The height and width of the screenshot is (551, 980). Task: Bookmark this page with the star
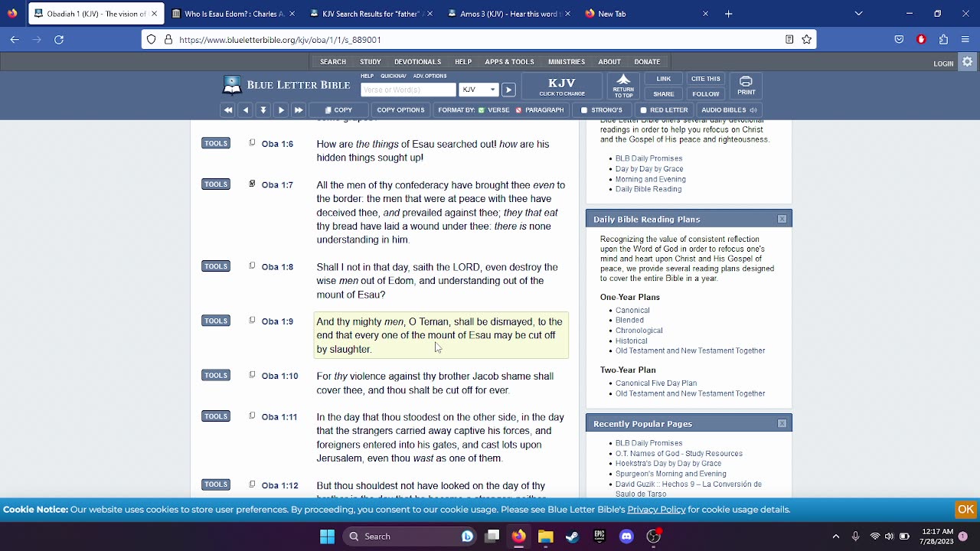click(806, 40)
